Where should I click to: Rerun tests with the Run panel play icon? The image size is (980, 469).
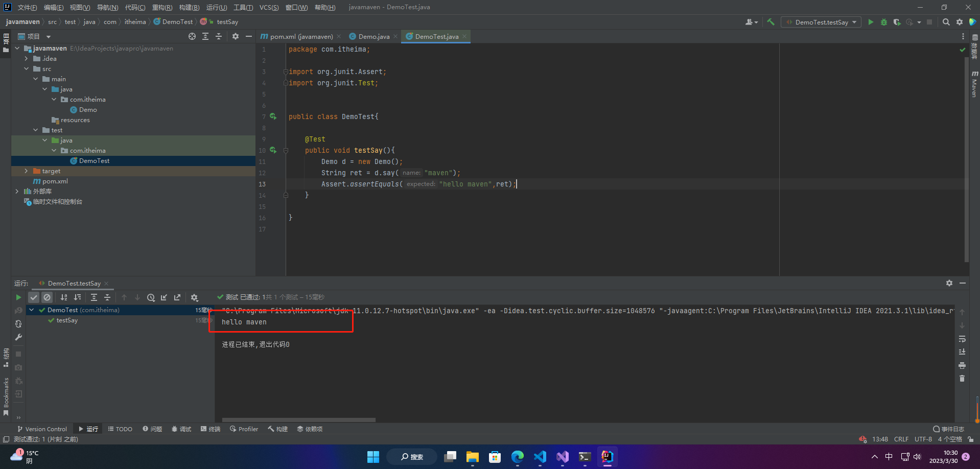18,297
